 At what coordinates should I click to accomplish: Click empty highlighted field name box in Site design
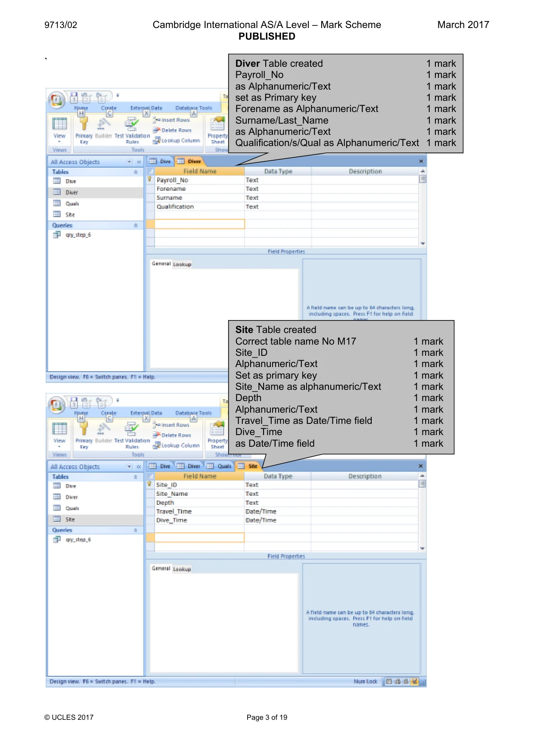coord(199,537)
